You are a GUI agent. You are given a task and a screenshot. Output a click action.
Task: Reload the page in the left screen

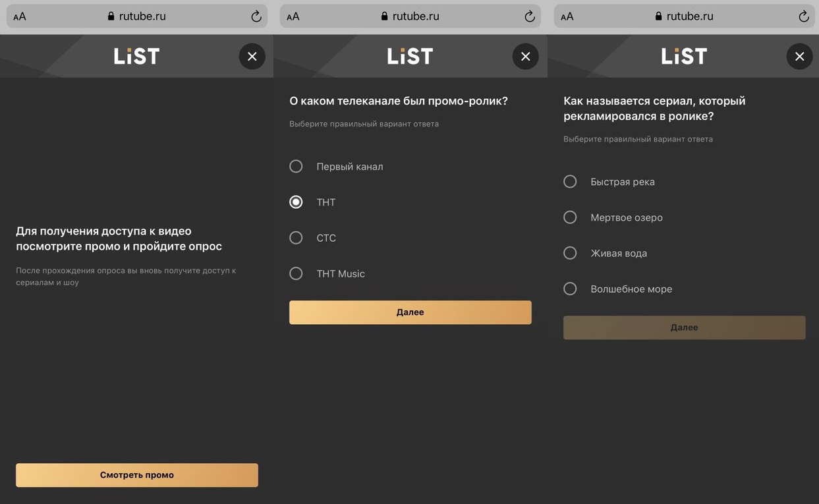[256, 16]
